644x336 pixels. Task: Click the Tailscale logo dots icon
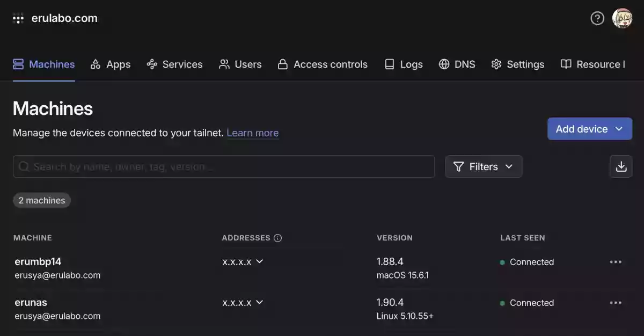pyautogui.click(x=18, y=18)
